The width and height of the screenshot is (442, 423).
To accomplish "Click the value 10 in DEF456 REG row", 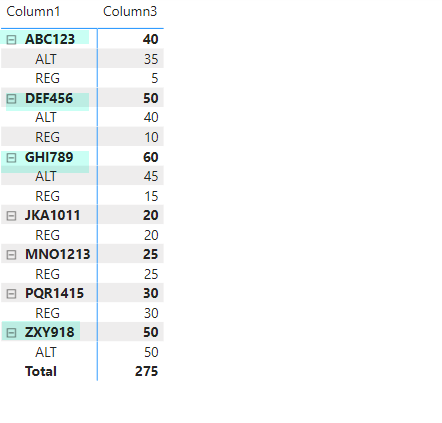I will tap(151, 137).
